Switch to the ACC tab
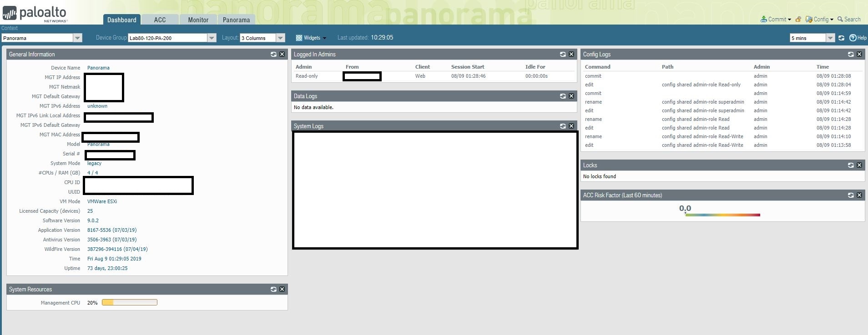Image resolution: width=868 pixels, height=335 pixels. (160, 20)
